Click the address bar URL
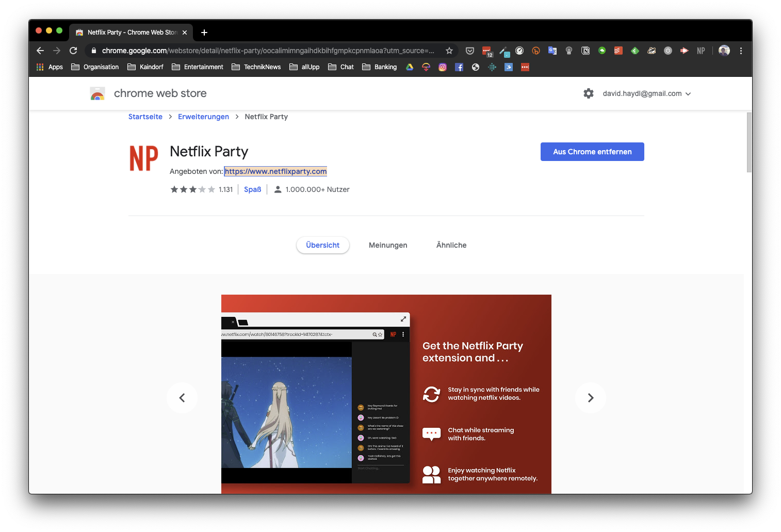The height and width of the screenshot is (532, 781). pos(268,51)
